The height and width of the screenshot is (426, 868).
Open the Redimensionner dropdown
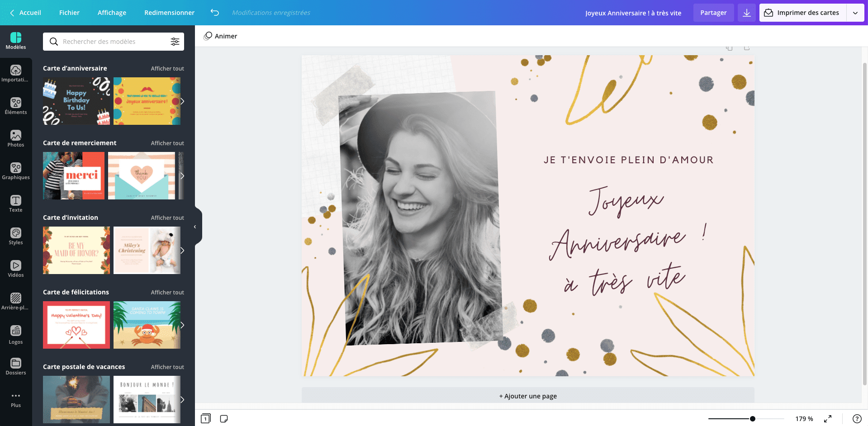[x=169, y=13]
